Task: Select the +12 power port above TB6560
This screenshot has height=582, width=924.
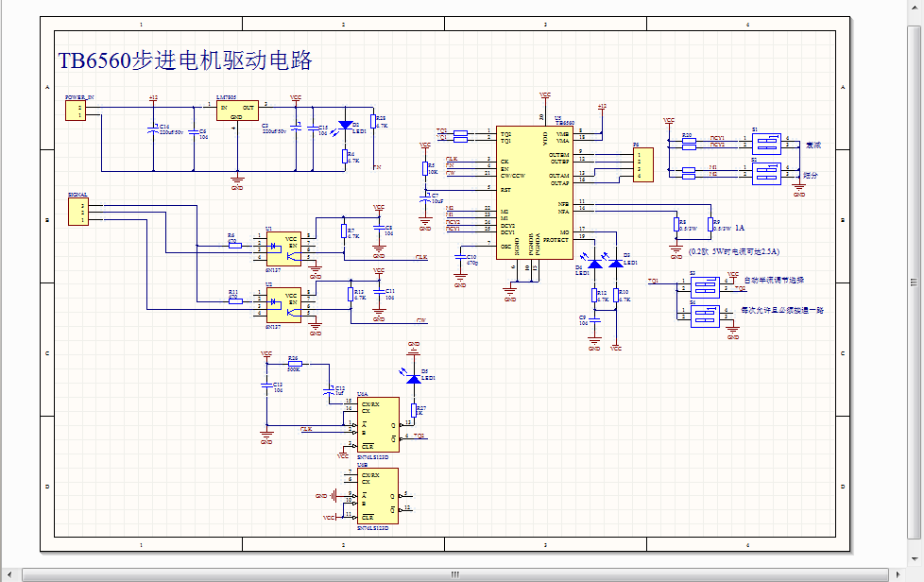Action: pos(602,107)
